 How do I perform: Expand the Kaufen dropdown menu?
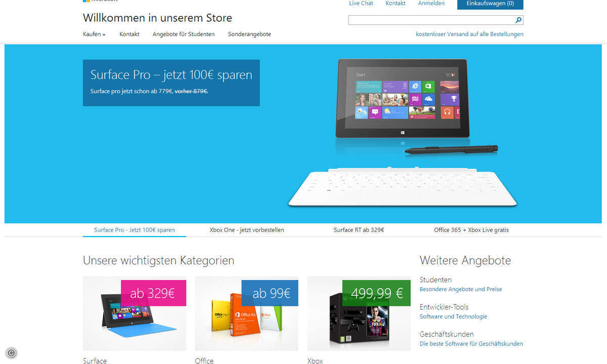pyautogui.click(x=94, y=34)
